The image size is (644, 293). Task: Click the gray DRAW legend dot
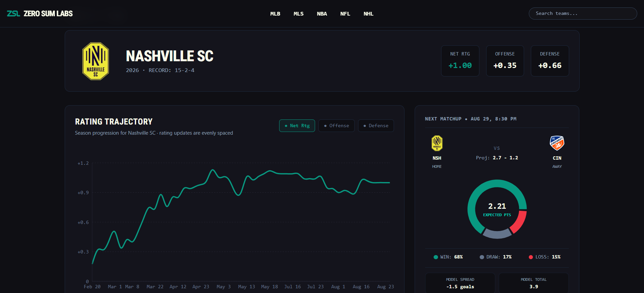pyautogui.click(x=482, y=257)
